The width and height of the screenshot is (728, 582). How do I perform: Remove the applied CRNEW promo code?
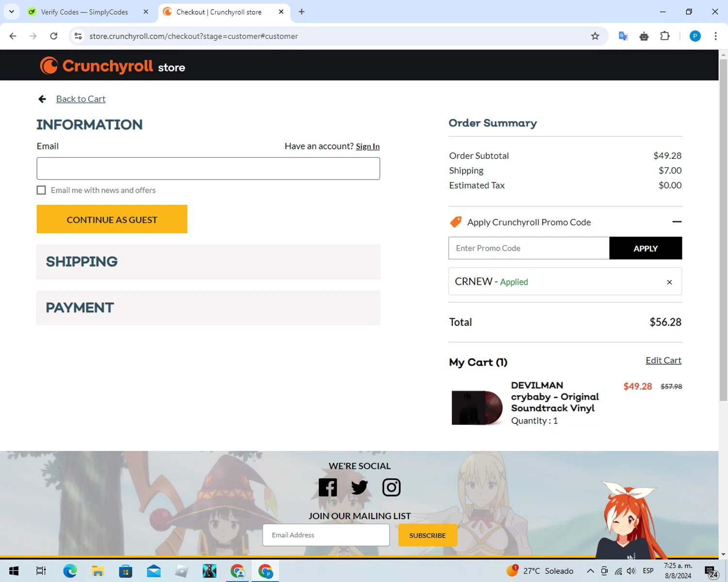click(669, 282)
